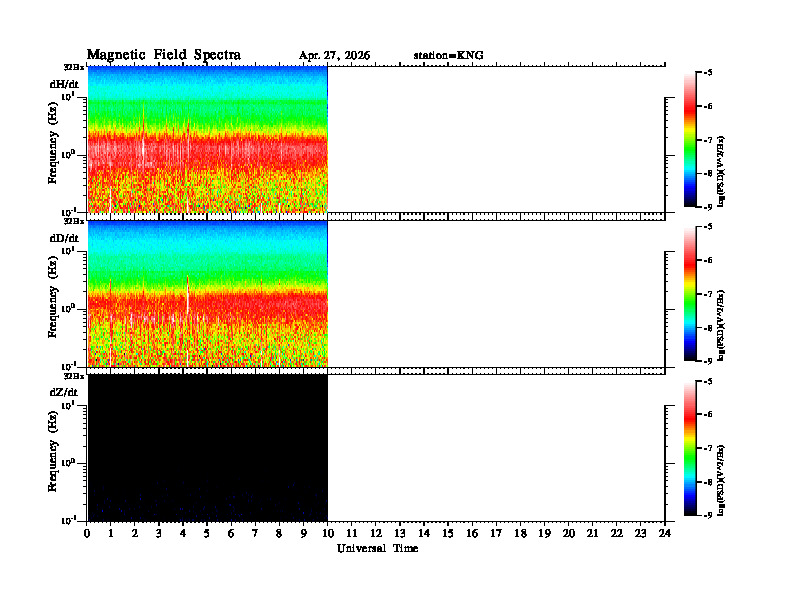Click the hour 12 tick label
Screen dimensions: 792x612
376,534
